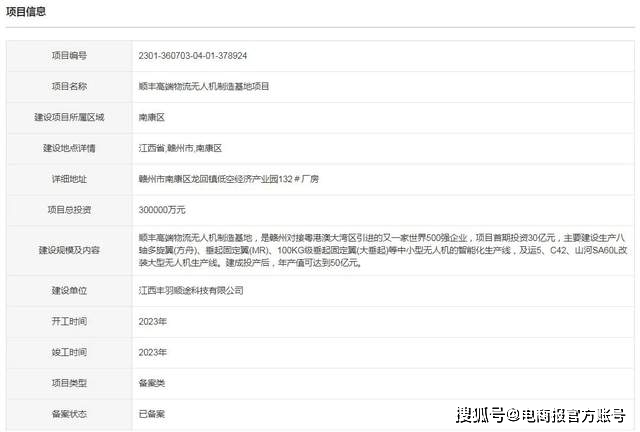640x432 pixels.
Task: Click 江西省,赣州市,南康区 location value
Action: coord(180,148)
